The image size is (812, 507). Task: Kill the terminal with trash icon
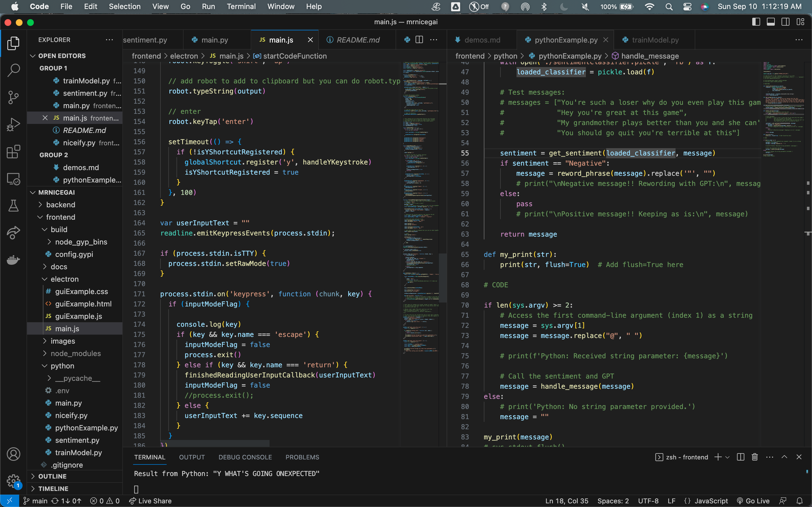pos(754,457)
